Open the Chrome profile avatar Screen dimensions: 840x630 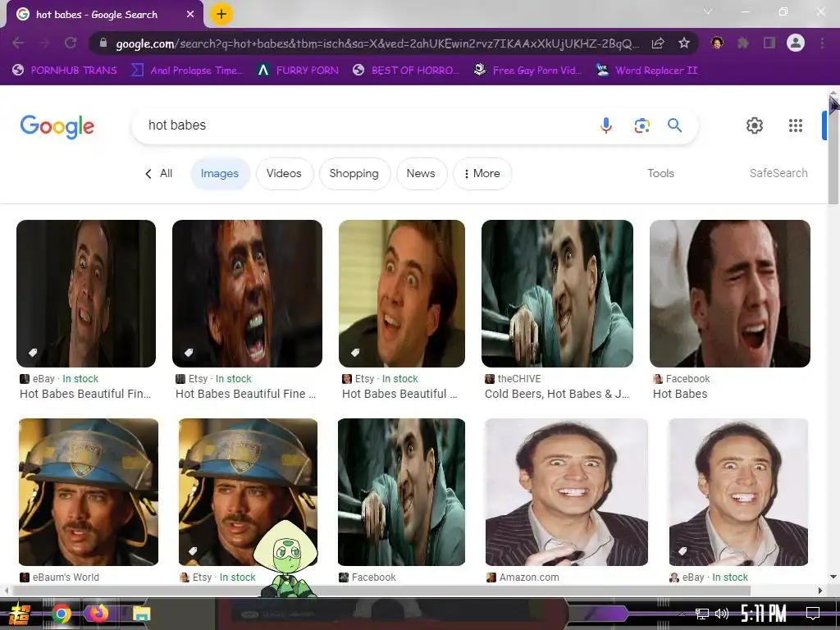796,43
